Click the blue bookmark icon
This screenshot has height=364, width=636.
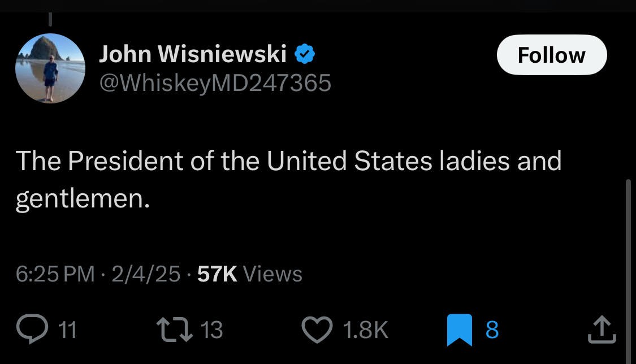460,328
